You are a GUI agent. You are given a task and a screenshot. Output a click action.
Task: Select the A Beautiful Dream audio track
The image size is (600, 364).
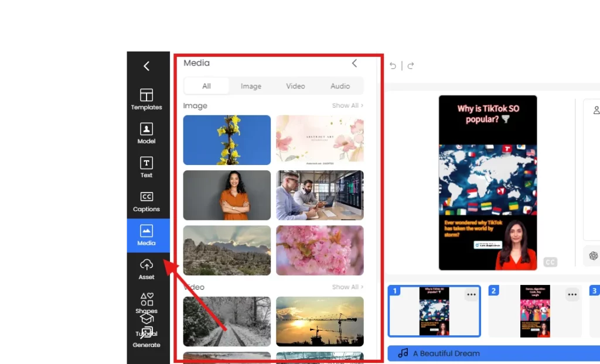pos(493,353)
